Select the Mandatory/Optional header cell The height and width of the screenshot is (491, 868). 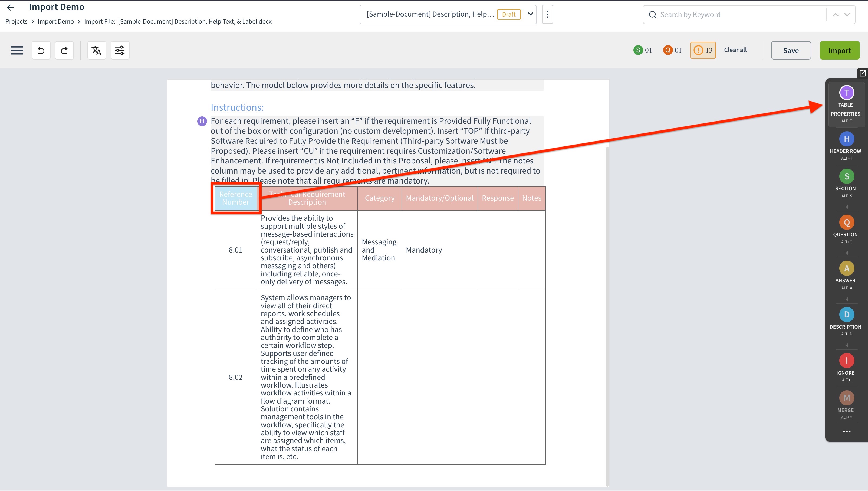pyautogui.click(x=440, y=198)
